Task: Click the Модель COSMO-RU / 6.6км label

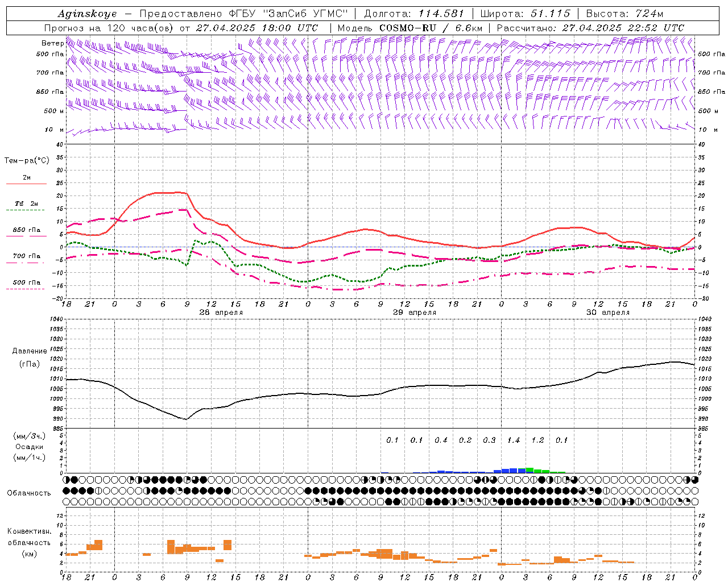Action: (x=410, y=28)
